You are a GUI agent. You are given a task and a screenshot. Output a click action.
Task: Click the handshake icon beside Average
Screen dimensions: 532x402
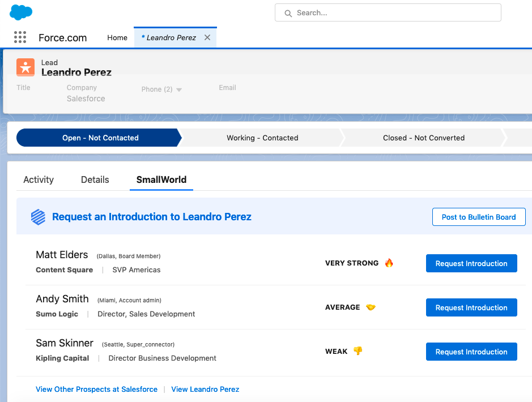371,307
